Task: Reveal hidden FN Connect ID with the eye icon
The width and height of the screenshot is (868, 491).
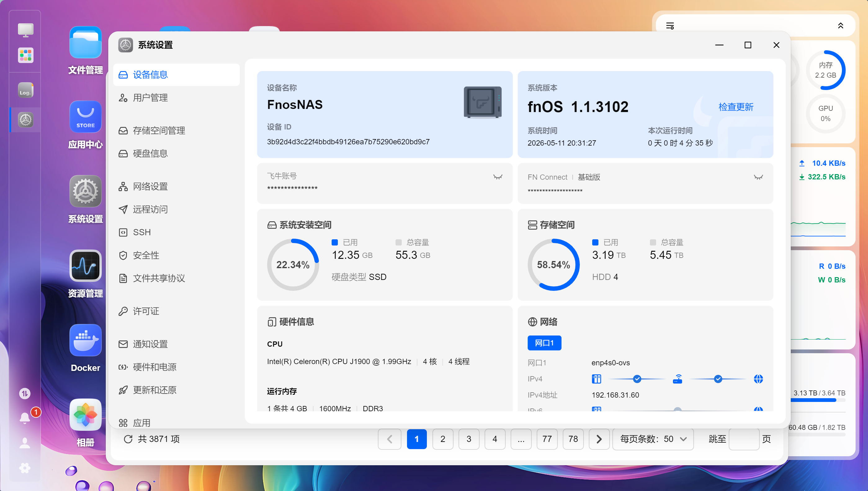Action: (758, 177)
